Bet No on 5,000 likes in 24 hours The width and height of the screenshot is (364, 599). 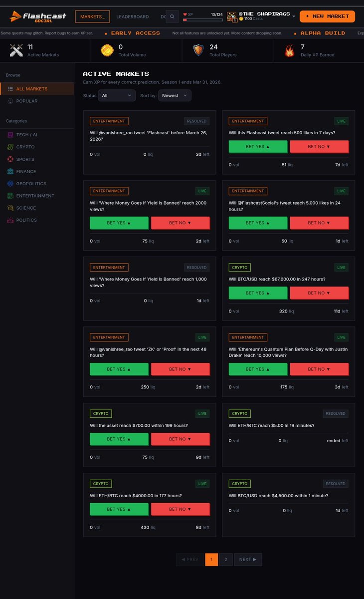319,223
